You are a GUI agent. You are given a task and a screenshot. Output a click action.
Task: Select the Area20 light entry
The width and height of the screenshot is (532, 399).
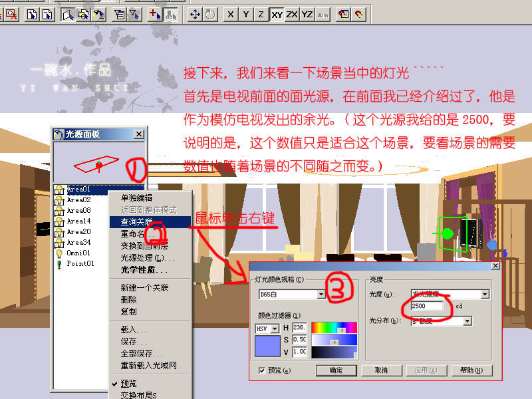[78, 231]
